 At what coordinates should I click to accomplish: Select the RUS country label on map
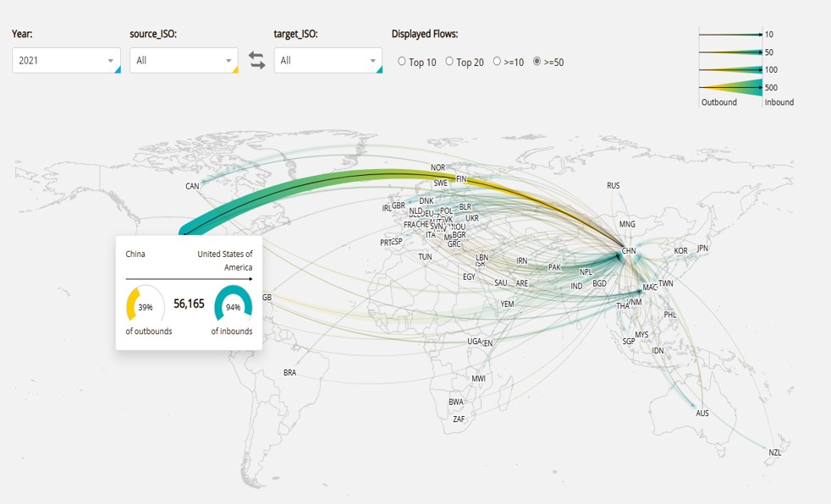point(614,185)
